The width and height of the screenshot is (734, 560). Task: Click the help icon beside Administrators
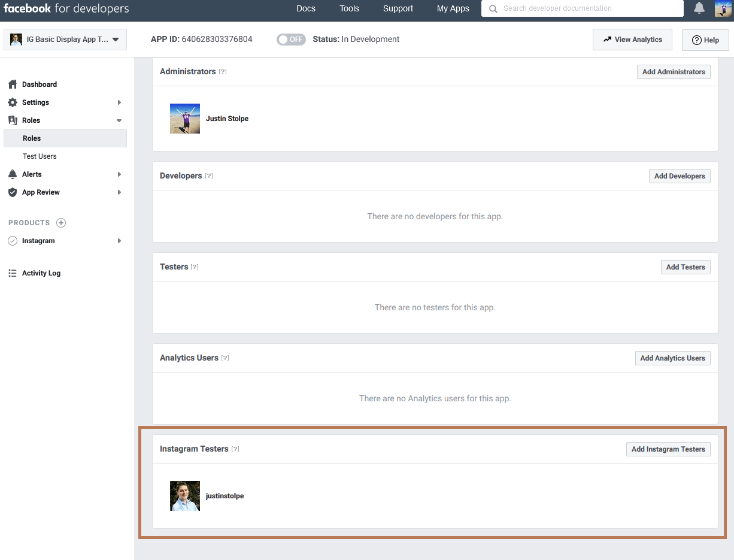coord(223,72)
